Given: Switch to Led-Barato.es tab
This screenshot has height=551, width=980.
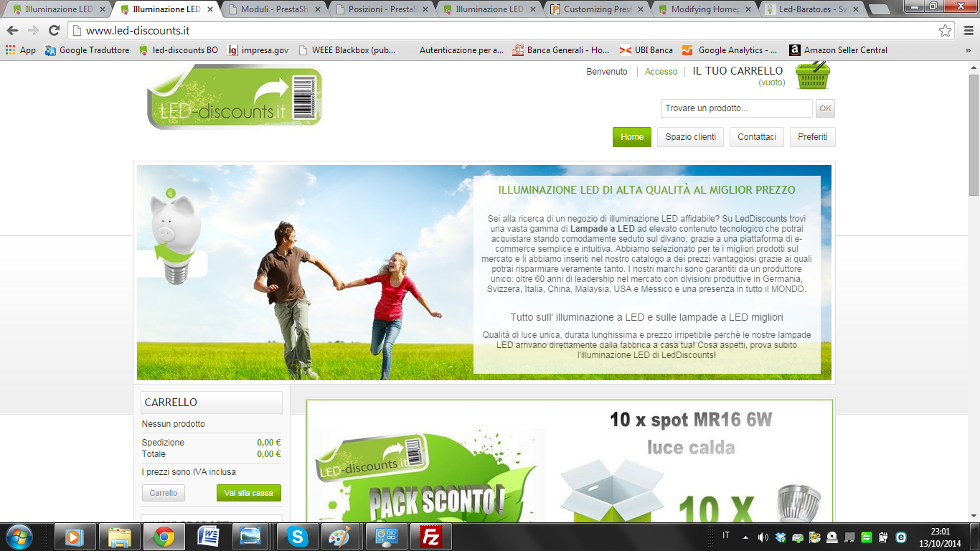Looking at the screenshot, I should [x=812, y=9].
